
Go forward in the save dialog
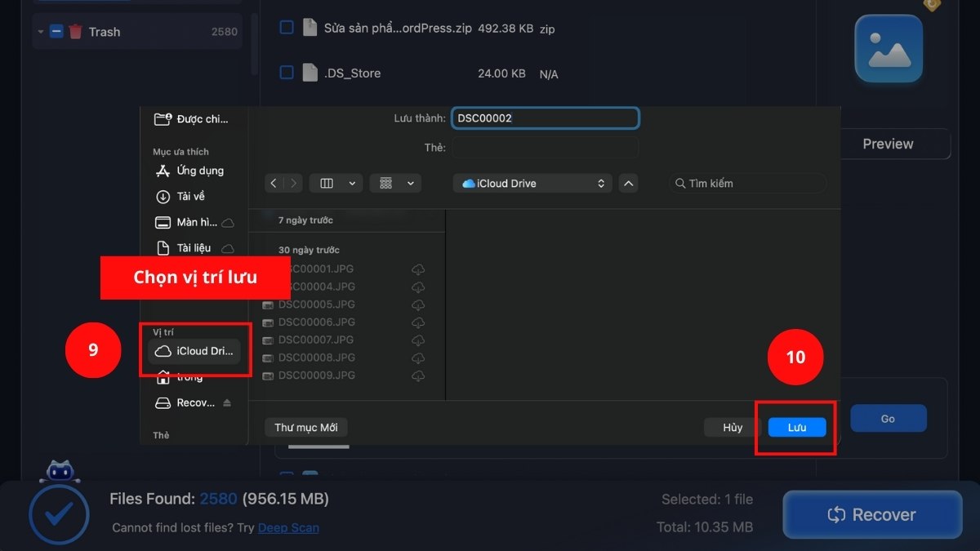(292, 184)
